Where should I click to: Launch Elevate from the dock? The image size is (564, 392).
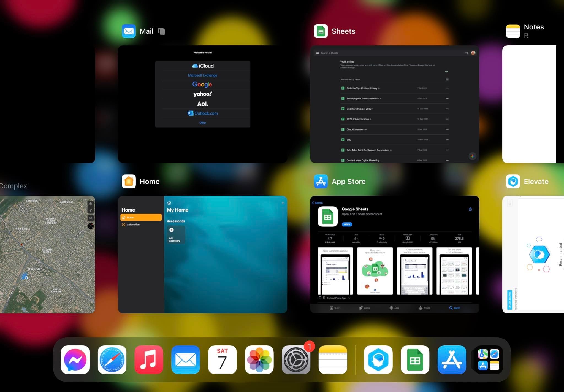pos(378,359)
